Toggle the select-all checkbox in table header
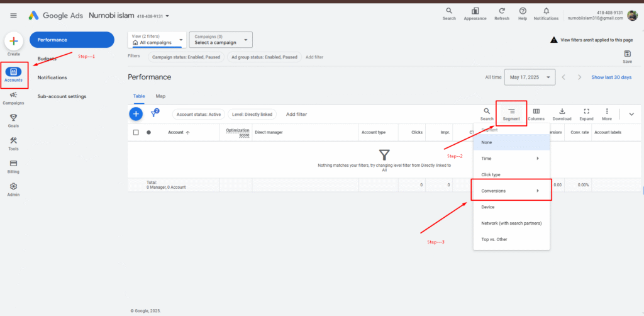 click(x=136, y=132)
